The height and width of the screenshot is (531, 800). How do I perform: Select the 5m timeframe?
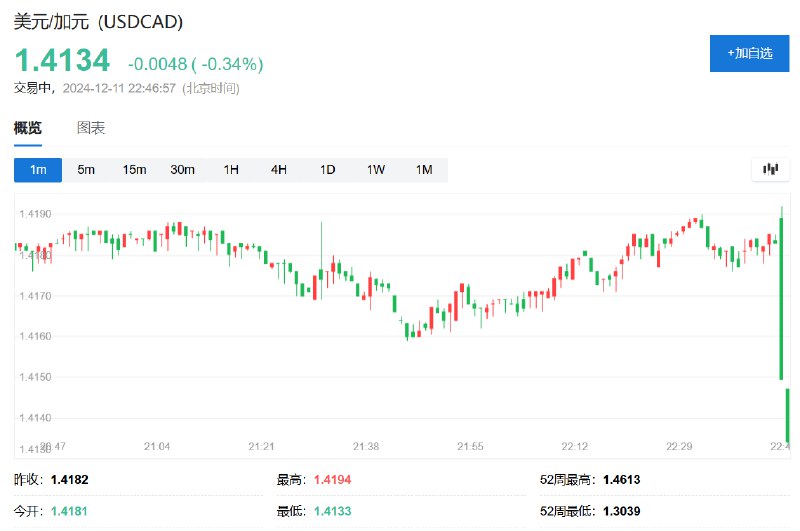tap(86, 170)
